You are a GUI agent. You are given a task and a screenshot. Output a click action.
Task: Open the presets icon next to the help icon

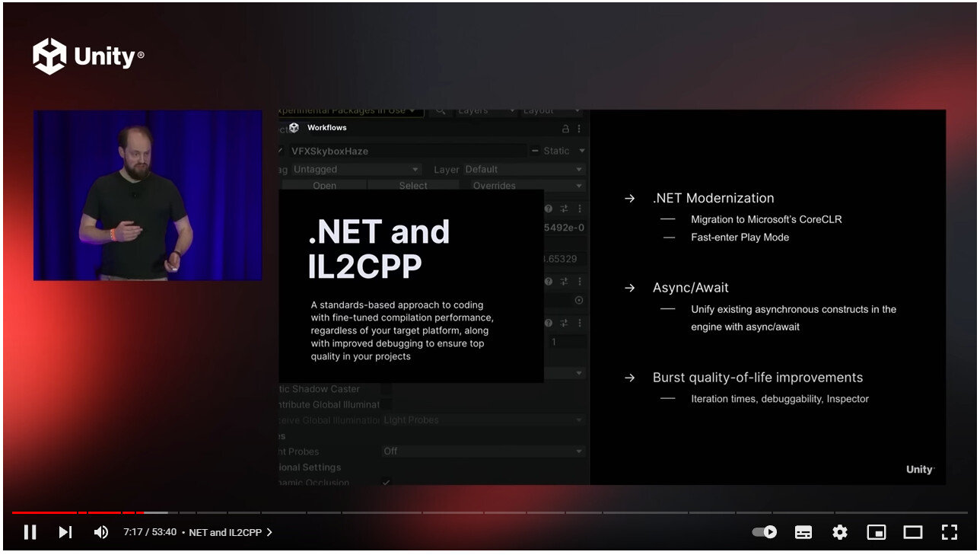[x=565, y=208]
